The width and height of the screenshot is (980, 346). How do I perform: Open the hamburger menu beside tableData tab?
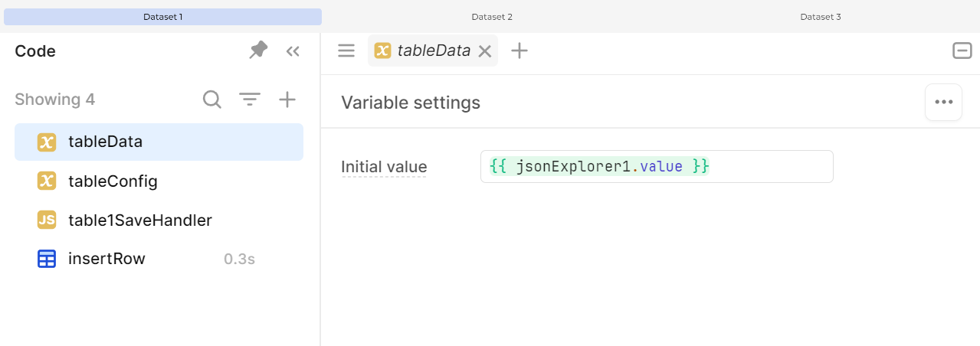tap(346, 51)
